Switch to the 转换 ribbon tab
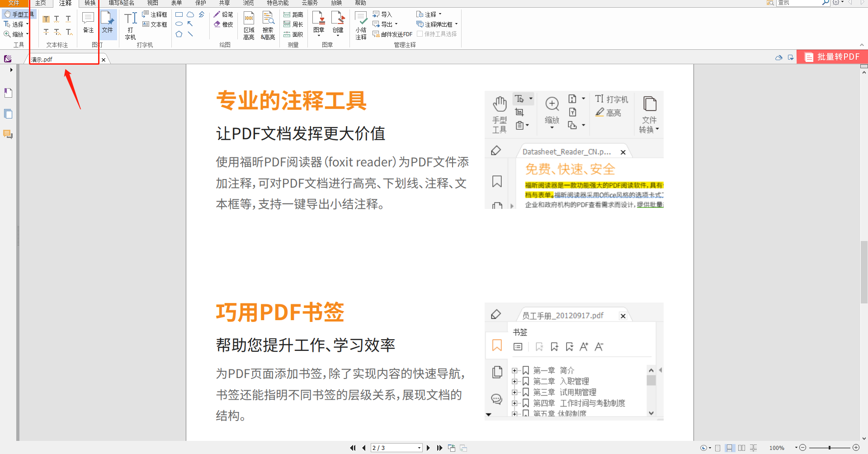Image resolution: width=868 pixels, height=454 pixels. pyautogui.click(x=89, y=3)
